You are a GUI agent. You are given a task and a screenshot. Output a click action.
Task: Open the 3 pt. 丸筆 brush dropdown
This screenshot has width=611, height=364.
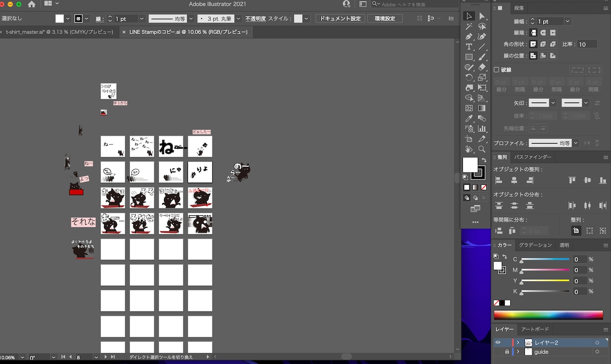(x=238, y=19)
